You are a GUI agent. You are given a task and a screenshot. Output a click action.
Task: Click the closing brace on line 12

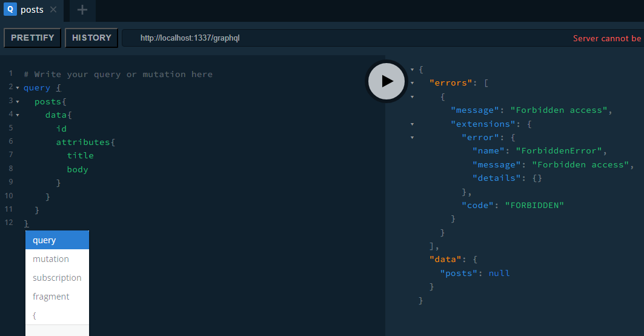point(26,224)
